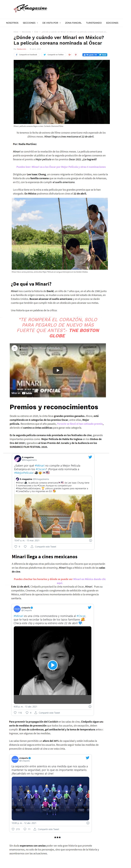Viewport: 131px width, 868px height.
Task: Go to TURISTEANDO section
Action: pos(94,23)
